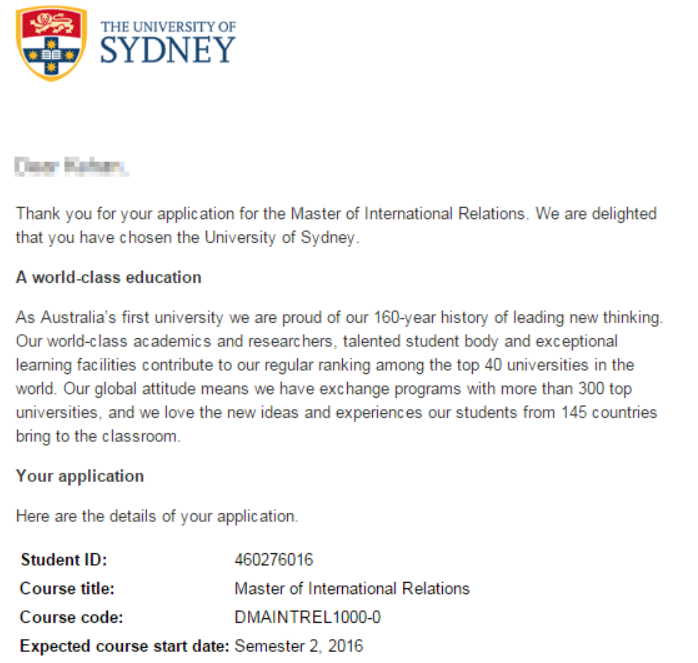Select the student ID number 460276016

[x=274, y=560]
